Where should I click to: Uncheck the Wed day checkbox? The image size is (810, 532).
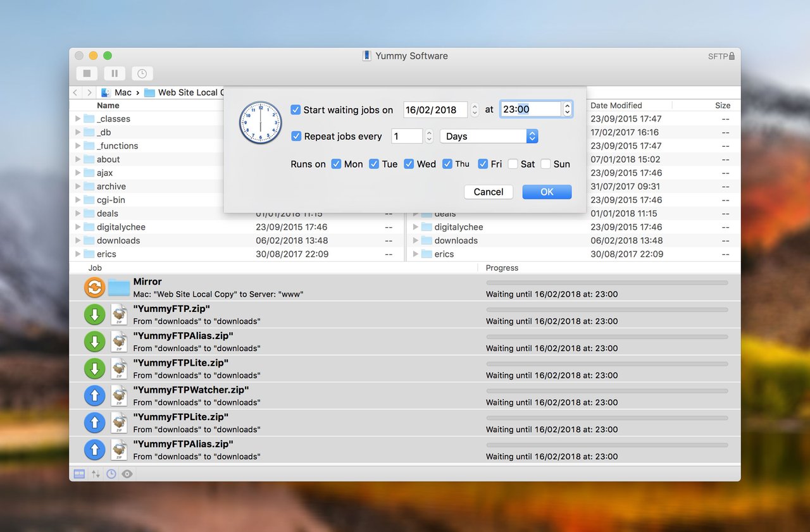409,164
